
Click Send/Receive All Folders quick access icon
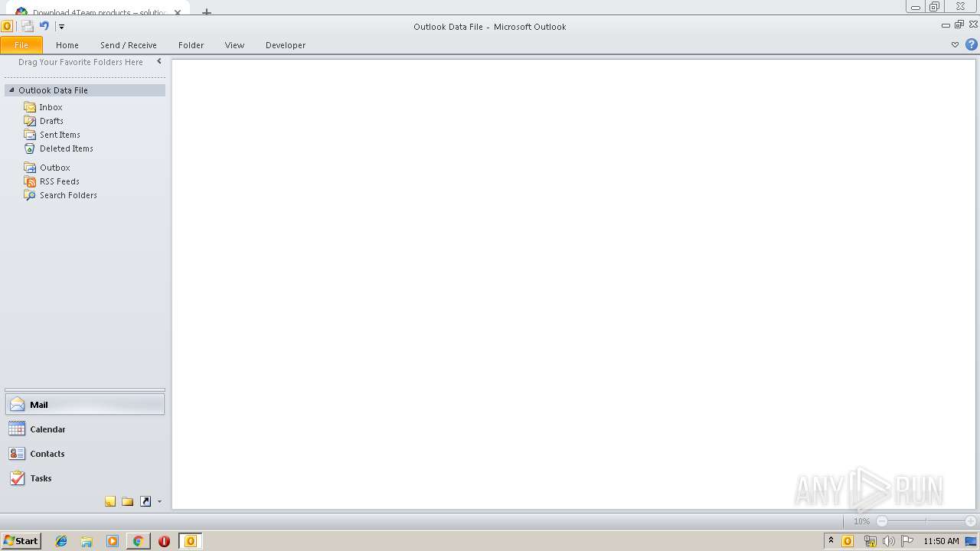pos(27,26)
